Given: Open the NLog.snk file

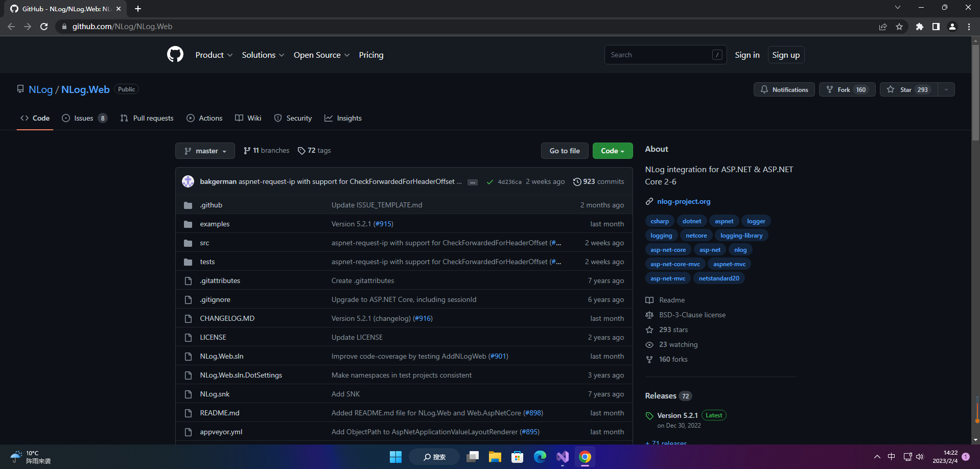Looking at the screenshot, I should click(x=215, y=394).
